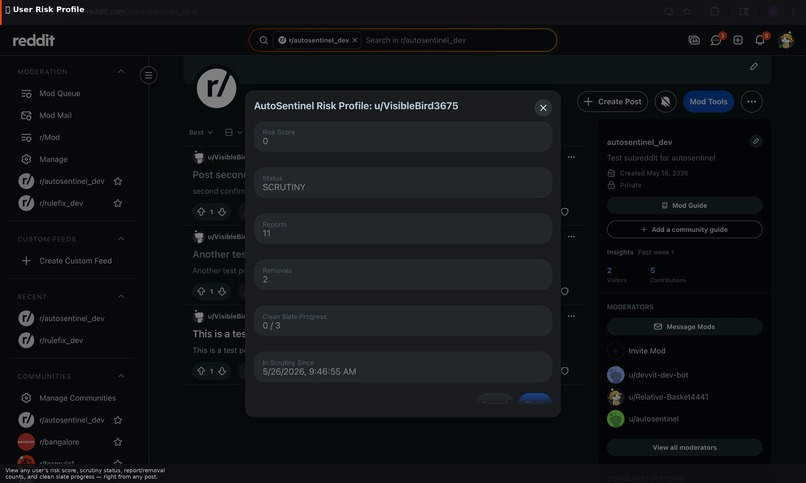Open options menu for This is a test post
Viewport: 806px width, 483px height.
tap(571, 317)
